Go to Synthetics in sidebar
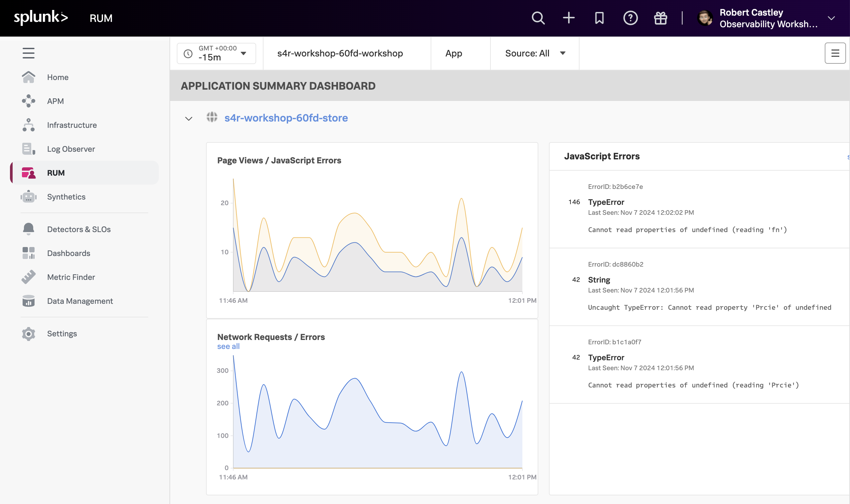 coord(66,197)
